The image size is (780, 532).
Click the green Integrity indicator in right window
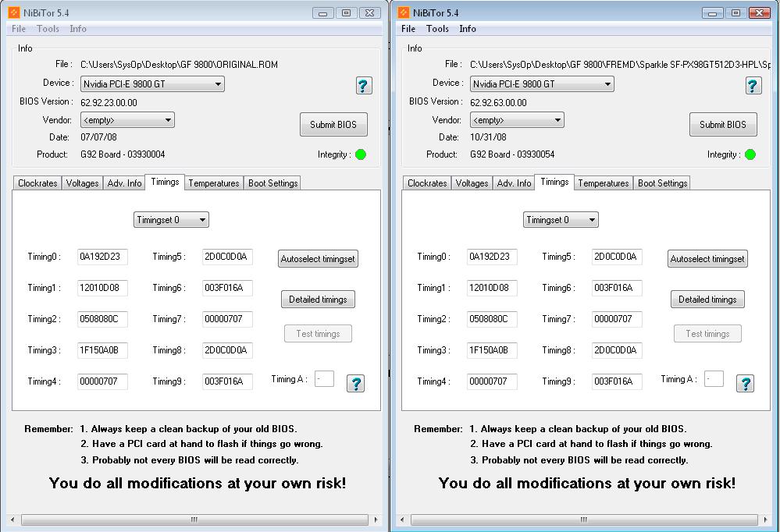click(x=750, y=154)
